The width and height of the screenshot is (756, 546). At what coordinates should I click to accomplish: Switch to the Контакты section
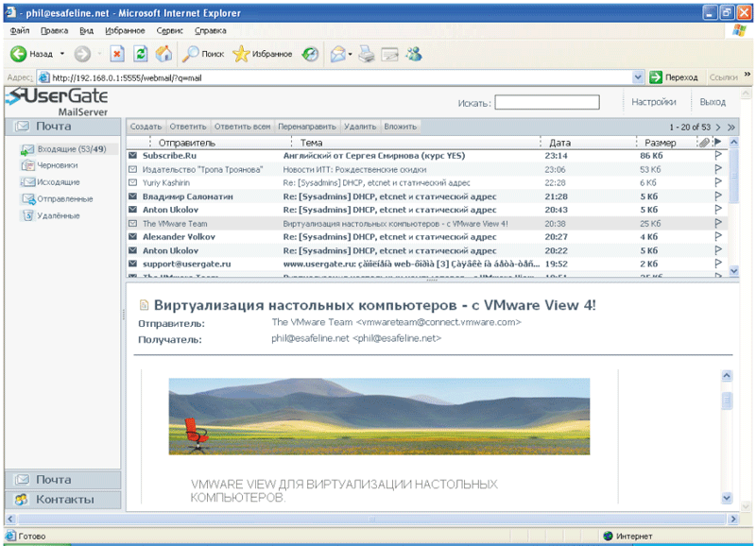click(x=62, y=500)
